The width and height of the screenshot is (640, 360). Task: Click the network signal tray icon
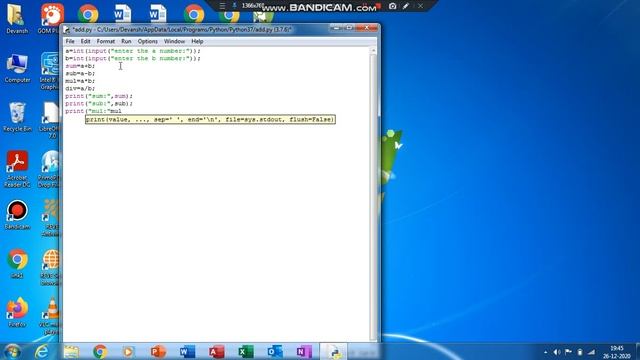tap(591, 352)
